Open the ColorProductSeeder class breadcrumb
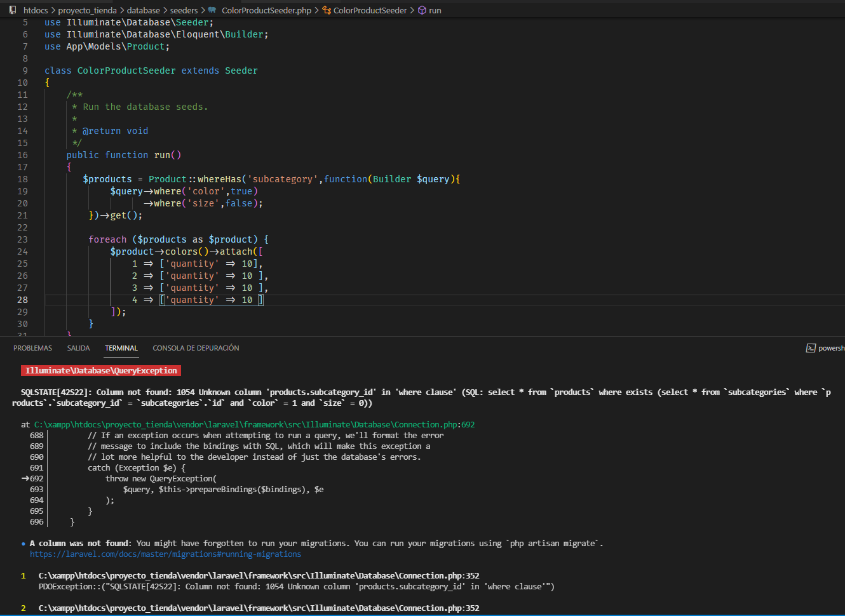Image resolution: width=845 pixels, height=616 pixels. coord(370,10)
